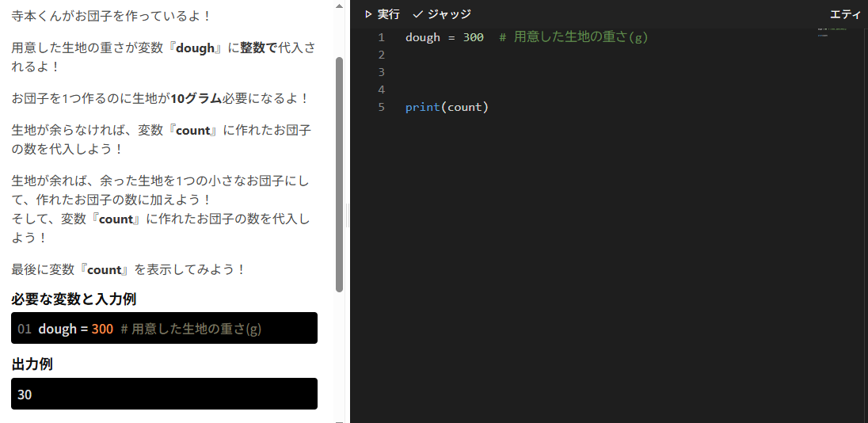Image resolution: width=868 pixels, height=423 pixels.
Task: Click line number 1 in the gutter
Action: pyautogui.click(x=381, y=37)
